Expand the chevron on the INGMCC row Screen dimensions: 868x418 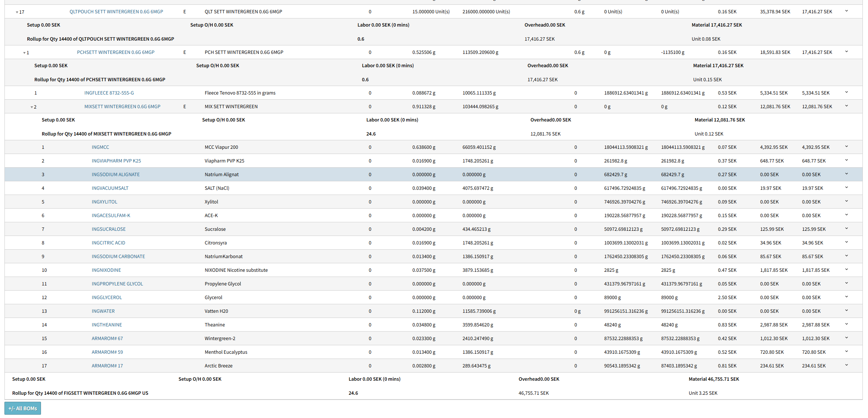coord(846,147)
